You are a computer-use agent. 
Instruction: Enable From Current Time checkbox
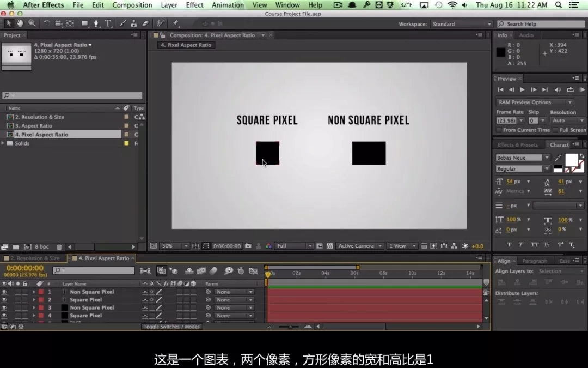(498, 130)
